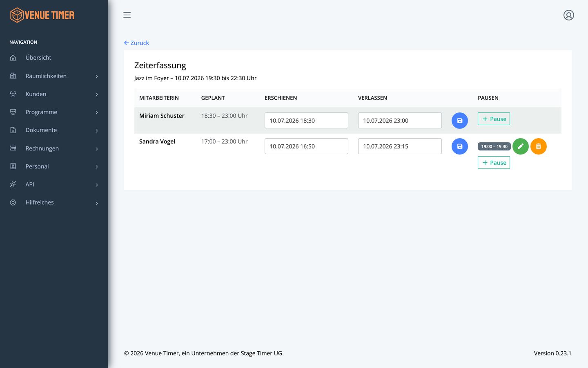The height and width of the screenshot is (368, 588).
Task: Click the Dokumente file icon
Action: (x=13, y=130)
